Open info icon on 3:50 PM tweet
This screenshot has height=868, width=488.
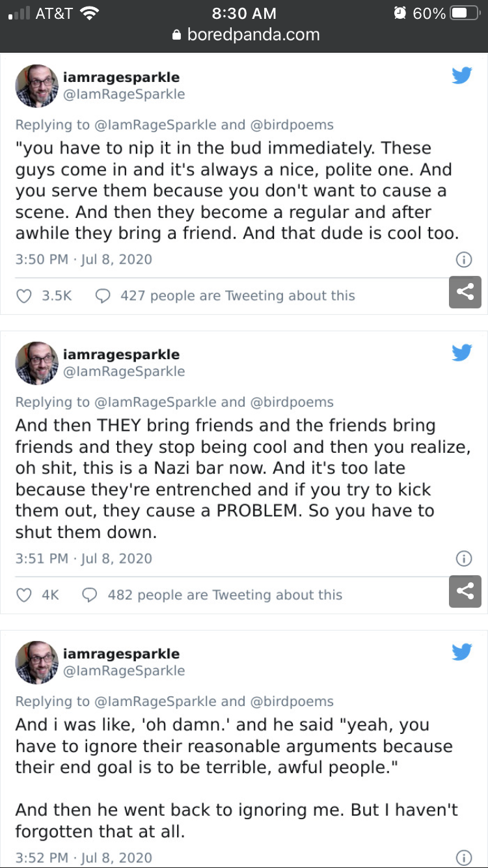[x=463, y=260]
